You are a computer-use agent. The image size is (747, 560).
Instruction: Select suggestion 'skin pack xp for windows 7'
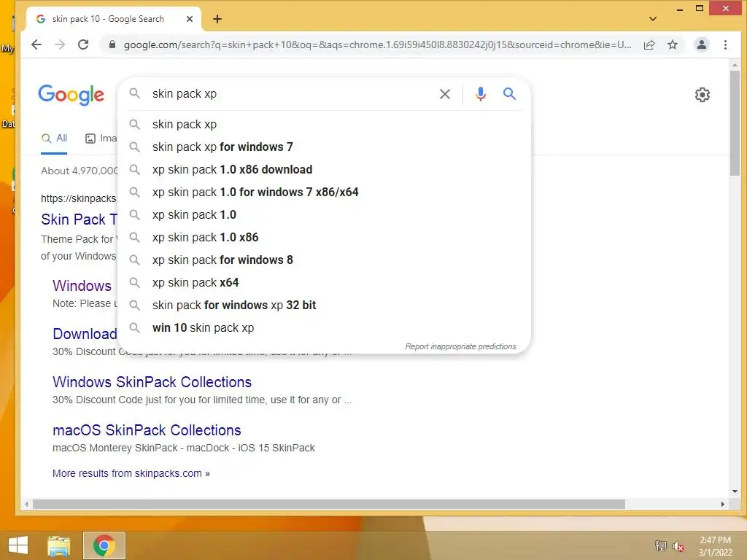pos(324,147)
